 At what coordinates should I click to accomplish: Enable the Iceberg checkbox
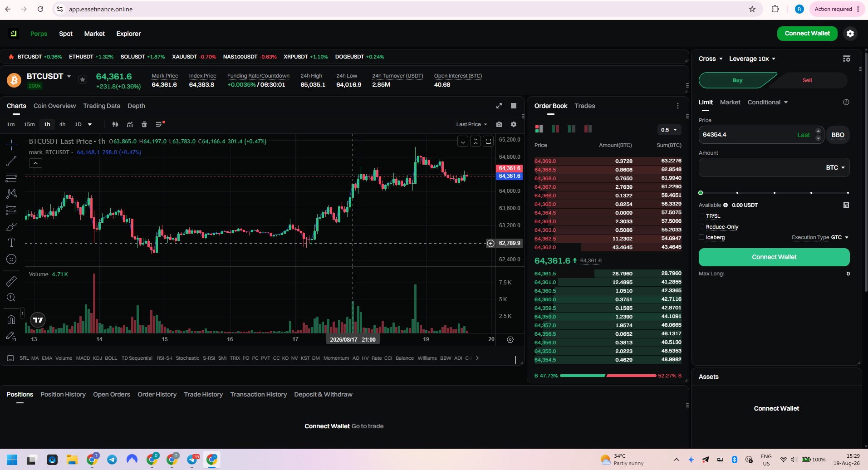pos(701,237)
